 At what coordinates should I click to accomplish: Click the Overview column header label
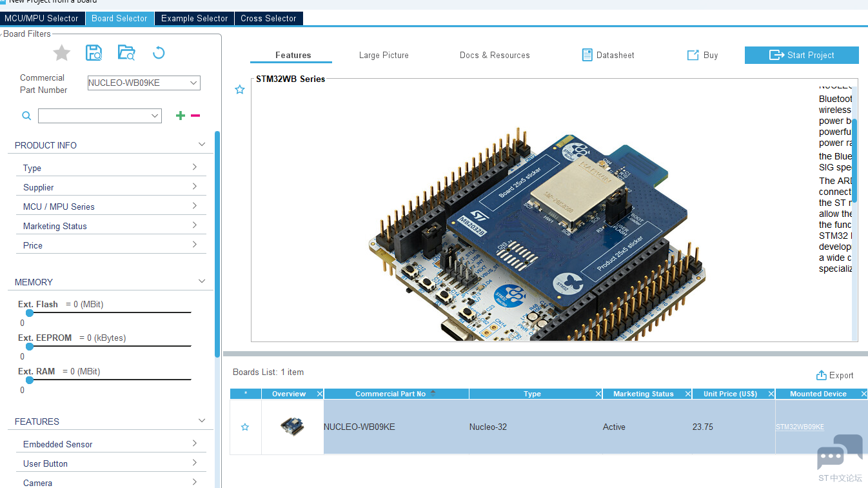pyautogui.click(x=289, y=394)
